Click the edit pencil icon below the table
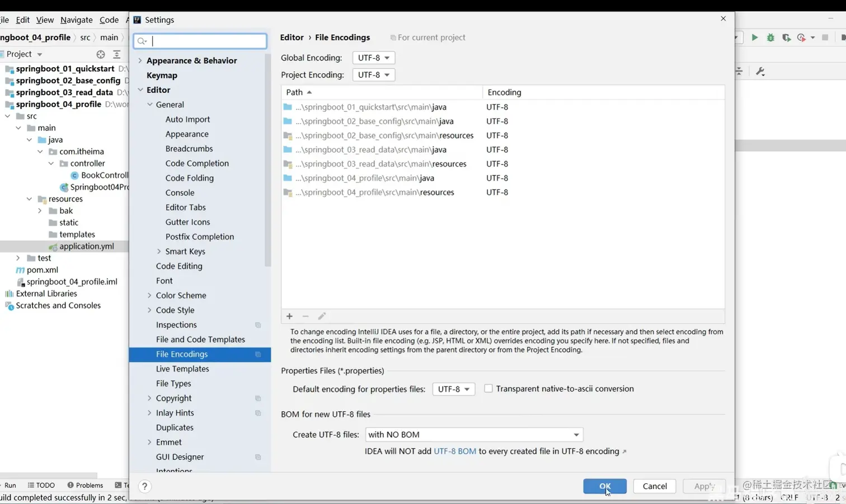The width and height of the screenshot is (846, 504). pos(322,317)
